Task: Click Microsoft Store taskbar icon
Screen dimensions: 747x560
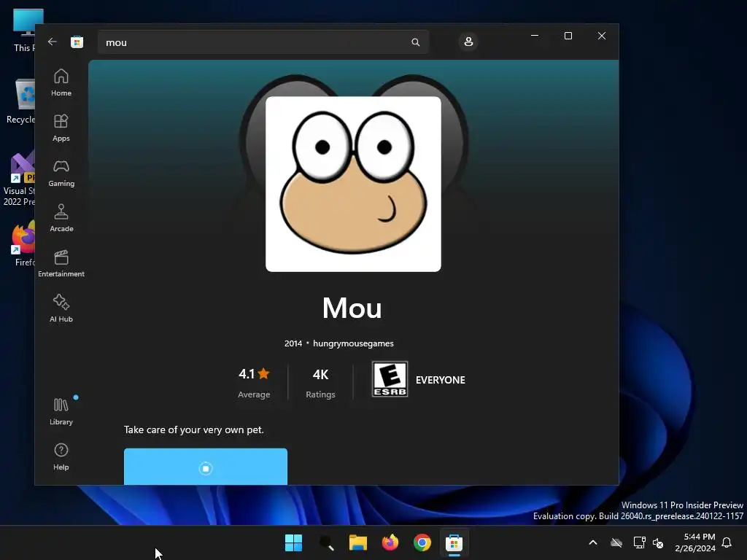Action: point(454,542)
